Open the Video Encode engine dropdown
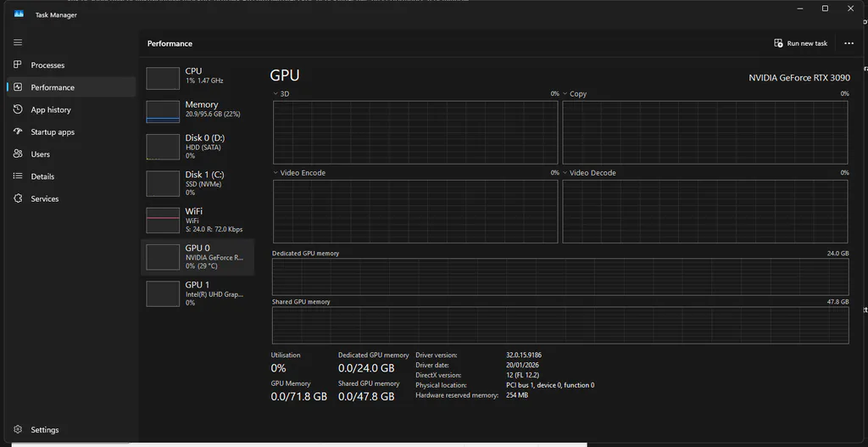This screenshot has width=868, height=447. pyautogui.click(x=275, y=173)
